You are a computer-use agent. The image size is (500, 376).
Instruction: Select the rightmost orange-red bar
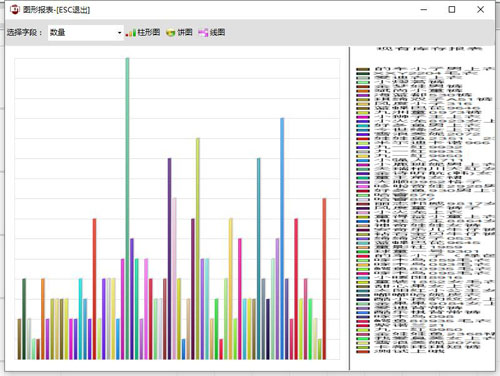pyautogui.click(x=324, y=279)
